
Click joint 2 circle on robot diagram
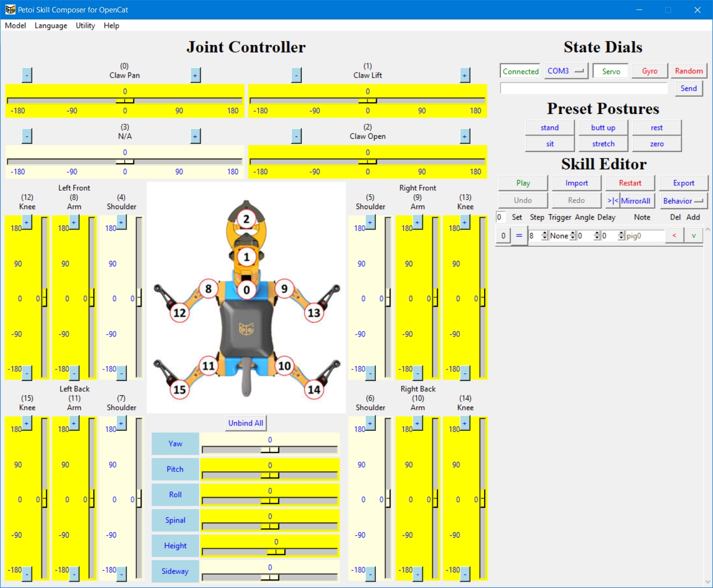tap(246, 219)
